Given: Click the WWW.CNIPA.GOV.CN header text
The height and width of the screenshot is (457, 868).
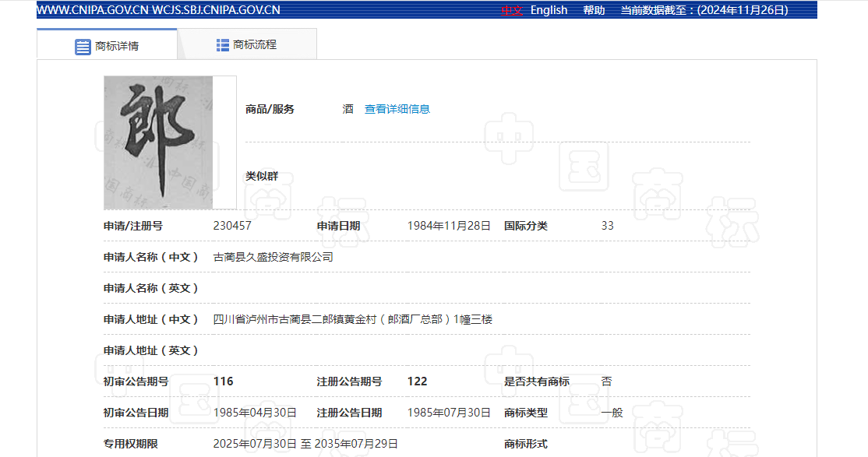Looking at the screenshot, I should (93, 10).
